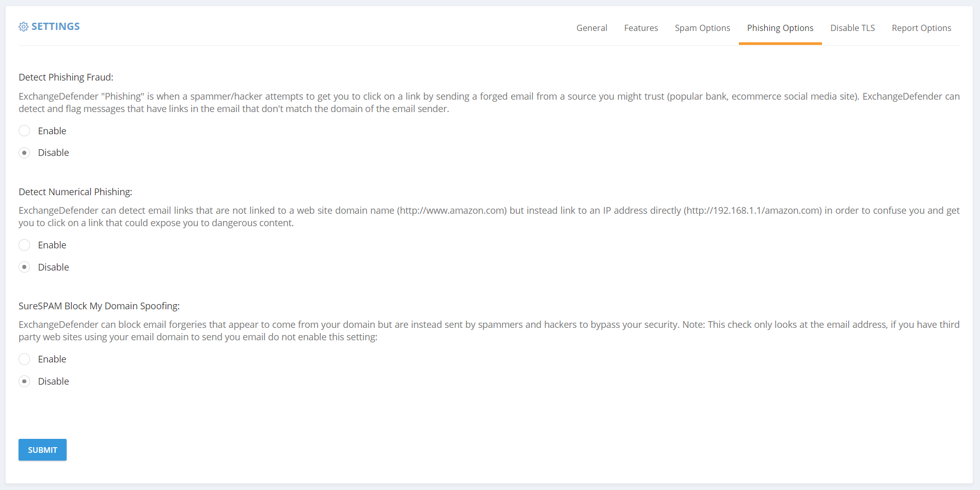Image resolution: width=980 pixels, height=490 pixels.
Task: Select Disable for Detect Numerical Phishing
Action: click(x=24, y=267)
